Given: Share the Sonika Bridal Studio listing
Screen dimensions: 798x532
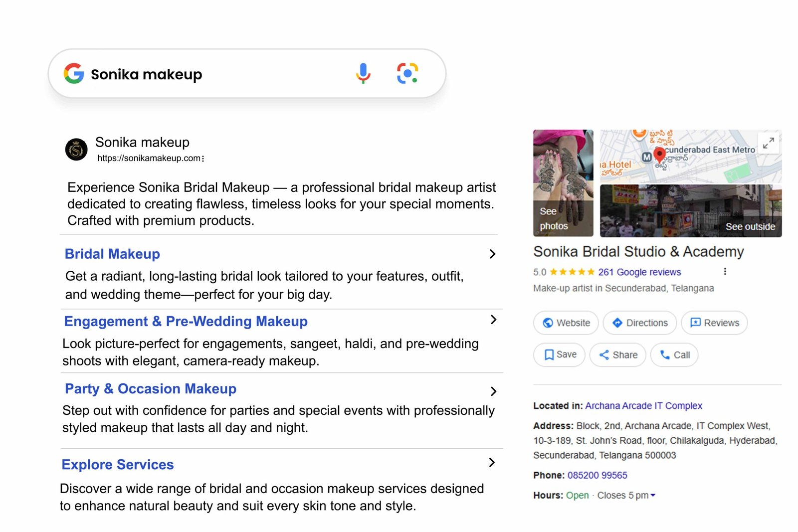Looking at the screenshot, I should (x=618, y=355).
